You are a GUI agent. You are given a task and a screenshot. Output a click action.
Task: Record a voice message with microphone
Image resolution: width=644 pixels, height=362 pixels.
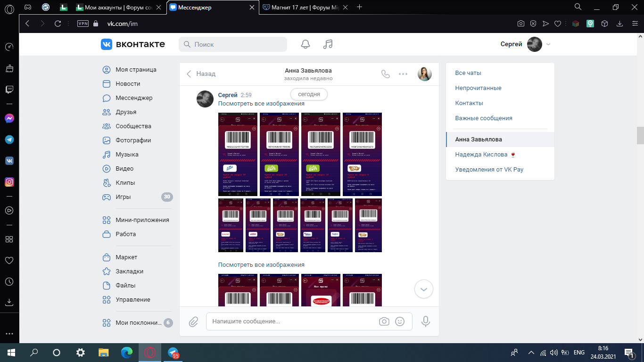425,321
